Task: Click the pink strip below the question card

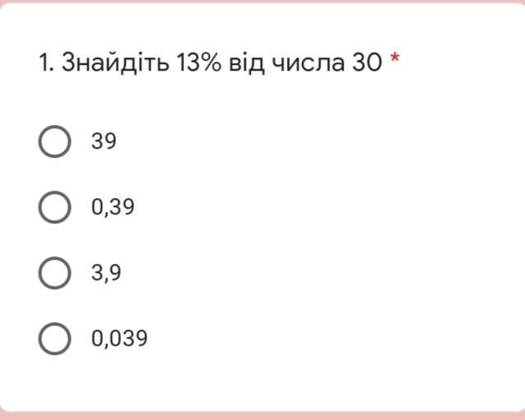Action: (263, 415)
